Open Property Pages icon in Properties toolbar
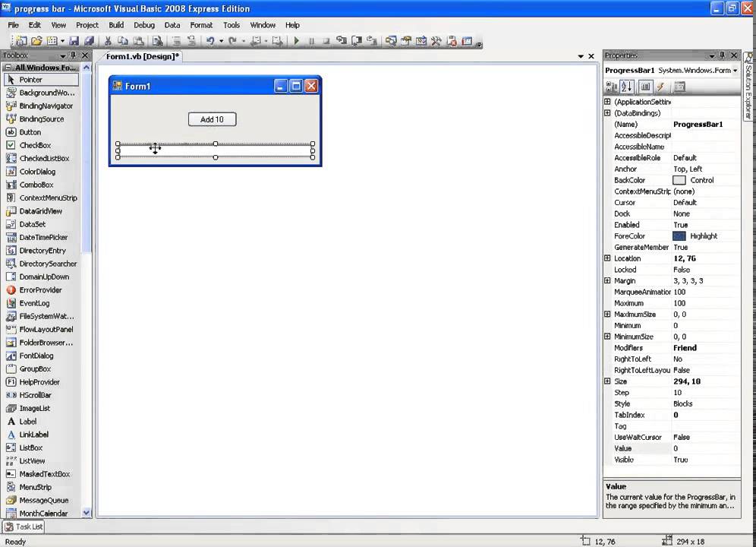The width and height of the screenshot is (756, 547). (x=680, y=87)
